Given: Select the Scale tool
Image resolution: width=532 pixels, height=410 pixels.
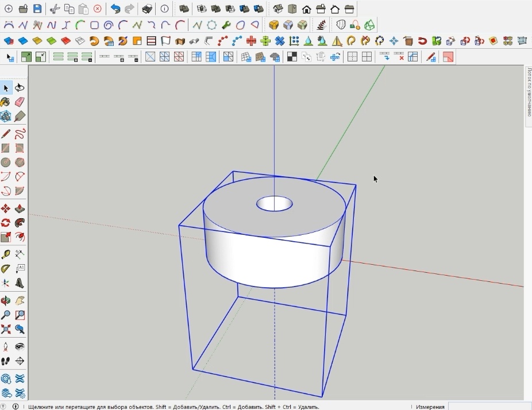Looking at the screenshot, I should click(x=6, y=237).
